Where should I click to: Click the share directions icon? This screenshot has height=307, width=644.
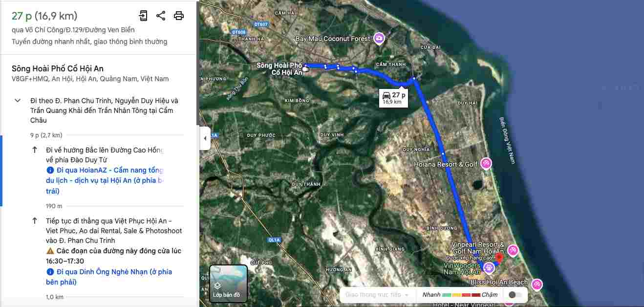(161, 16)
